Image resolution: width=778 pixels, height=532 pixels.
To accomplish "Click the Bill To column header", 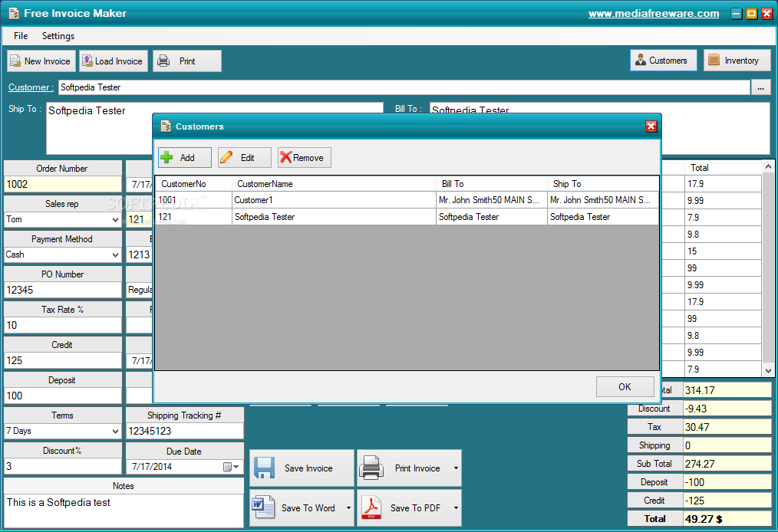I will (x=491, y=184).
